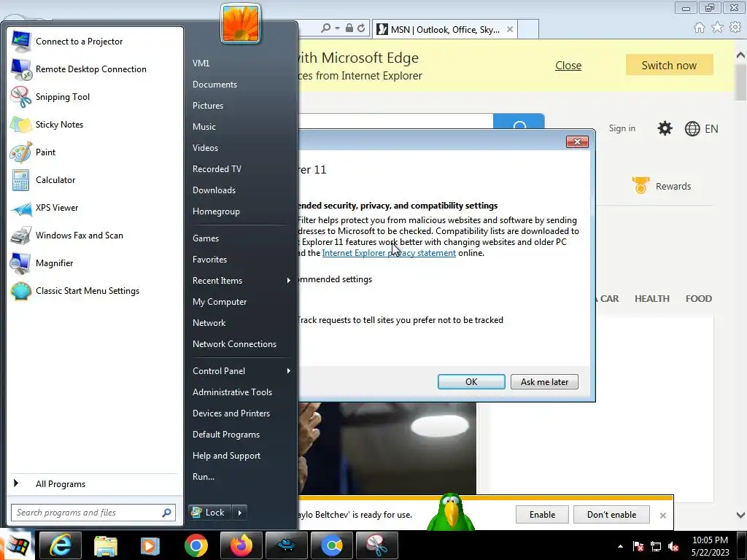The height and width of the screenshot is (560, 747).
Task: Open MSN settings gear icon
Action: pyautogui.click(x=665, y=128)
